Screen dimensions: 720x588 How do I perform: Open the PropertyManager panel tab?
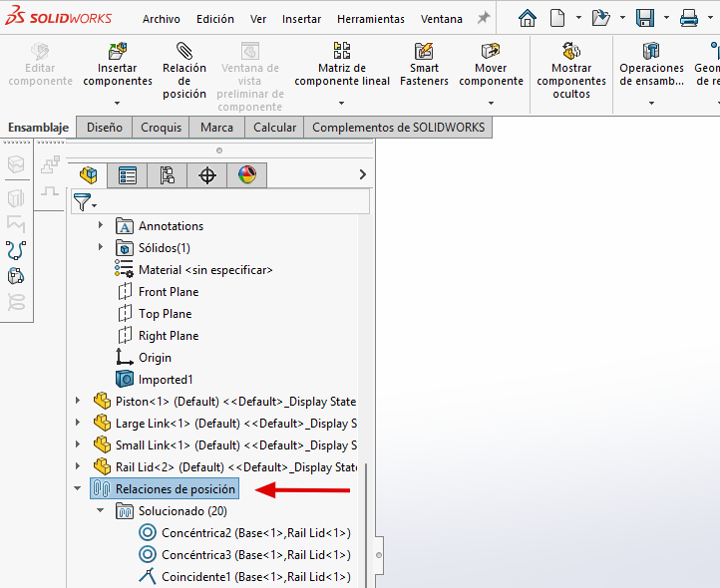128,175
